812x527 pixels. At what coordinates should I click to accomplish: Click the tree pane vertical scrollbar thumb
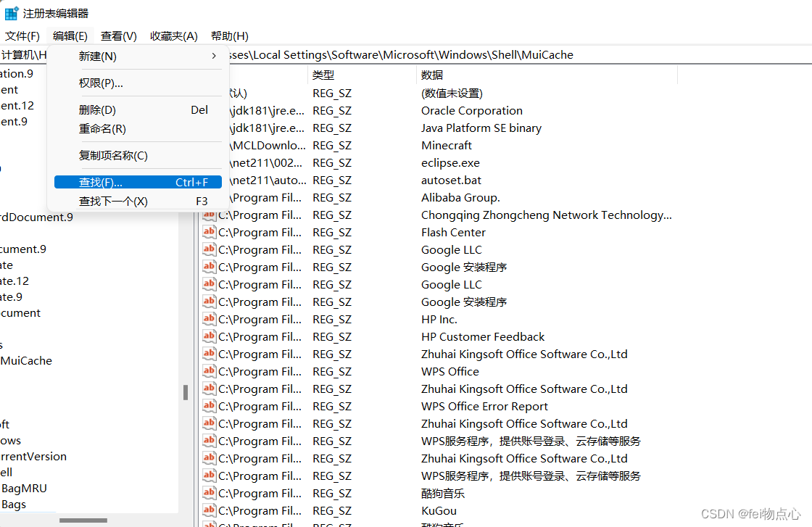[186, 392]
